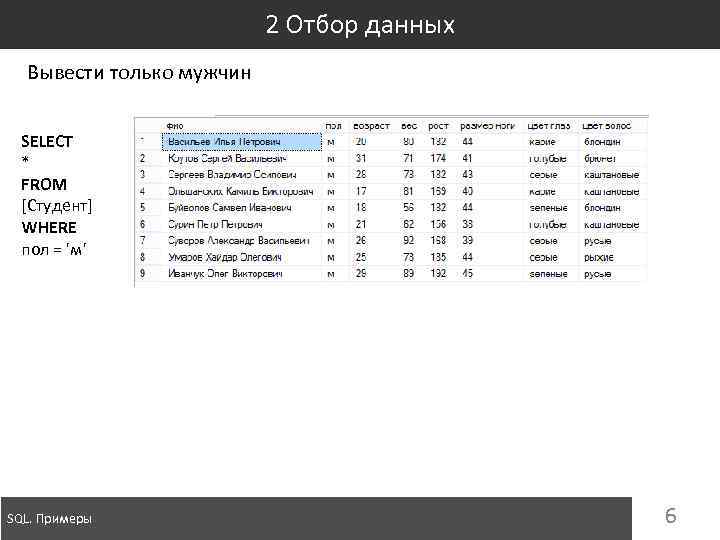Select row number 4 header
This screenshot has height=540, width=720.
click(142, 191)
